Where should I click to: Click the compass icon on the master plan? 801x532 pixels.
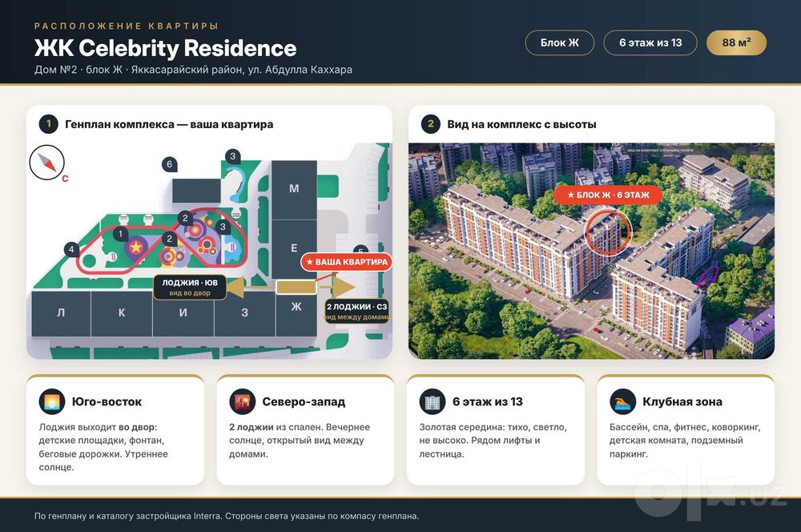tap(47, 163)
